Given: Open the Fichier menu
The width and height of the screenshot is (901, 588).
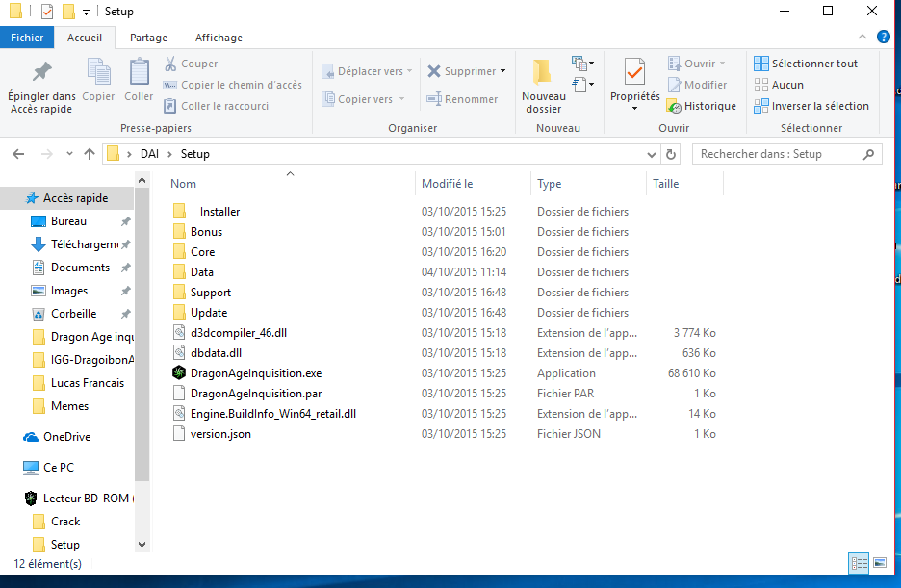Looking at the screenshot, I should tap(27, 38).
